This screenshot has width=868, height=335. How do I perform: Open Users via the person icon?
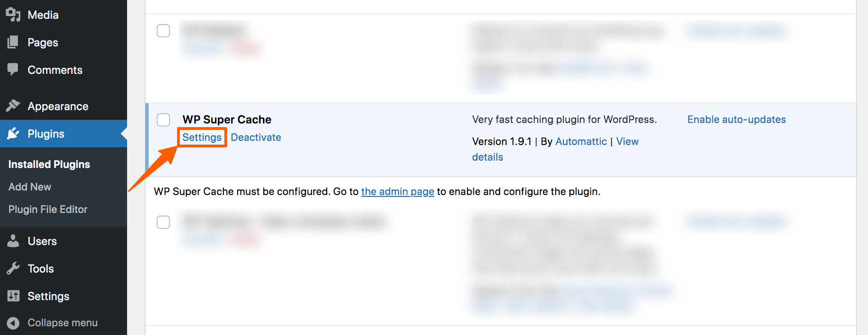coord(13,241)
